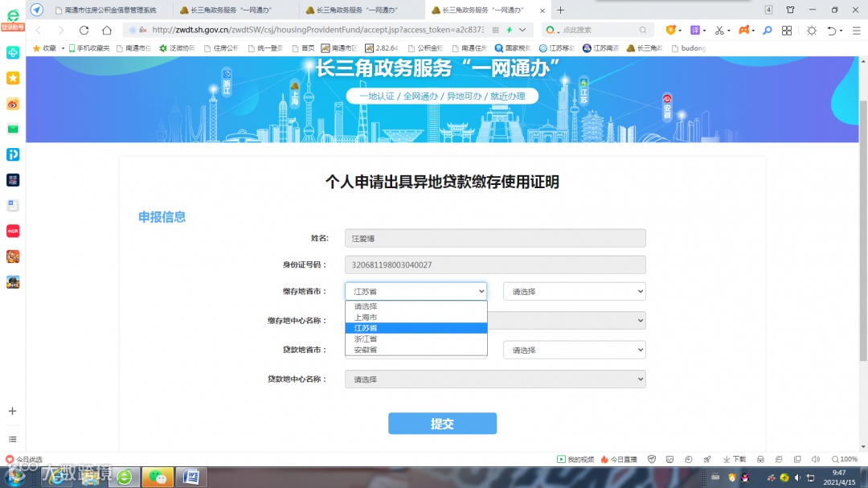Choose 浙江省 in the open province list
The height and width of the screenshot is (488, 868).
pyautogui.click(x=416, y=339)
